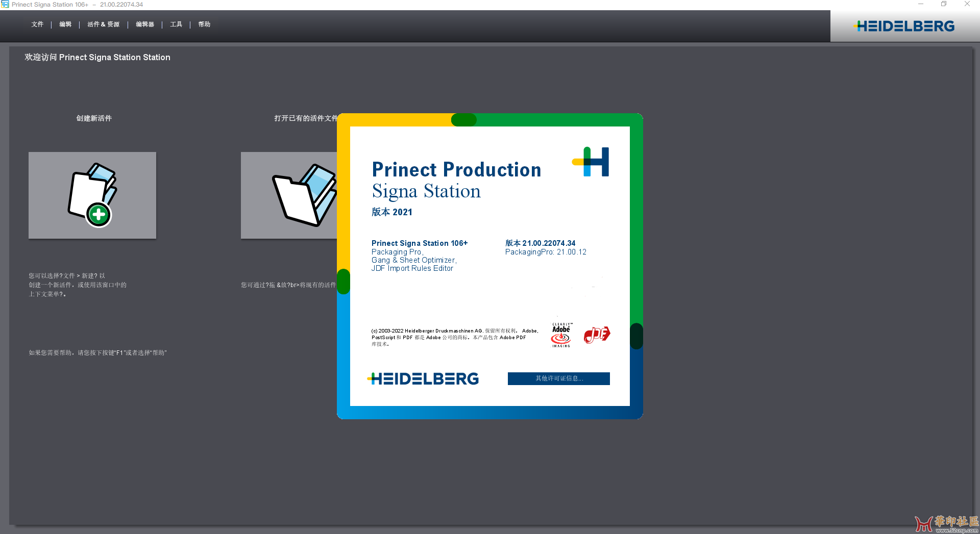This screenshot has width=980, height=534.
Task: Open the 工具 menu
Action: pos(176,24)
